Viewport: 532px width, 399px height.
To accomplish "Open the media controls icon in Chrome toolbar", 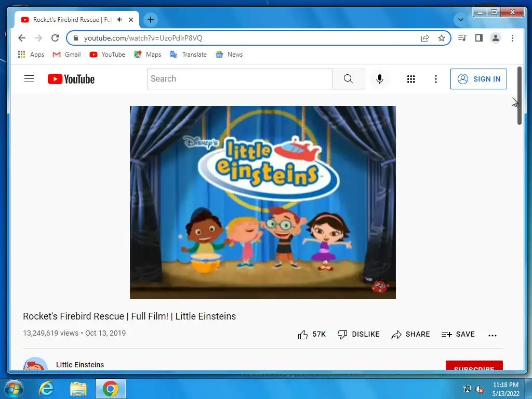I will pyautogui.click(x=462, y=38).
